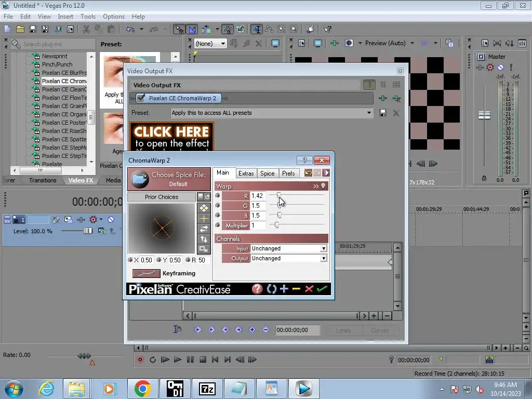Click the vertical flip arrows icon
The image size is (532, 399).
click(x=204, y=239)
